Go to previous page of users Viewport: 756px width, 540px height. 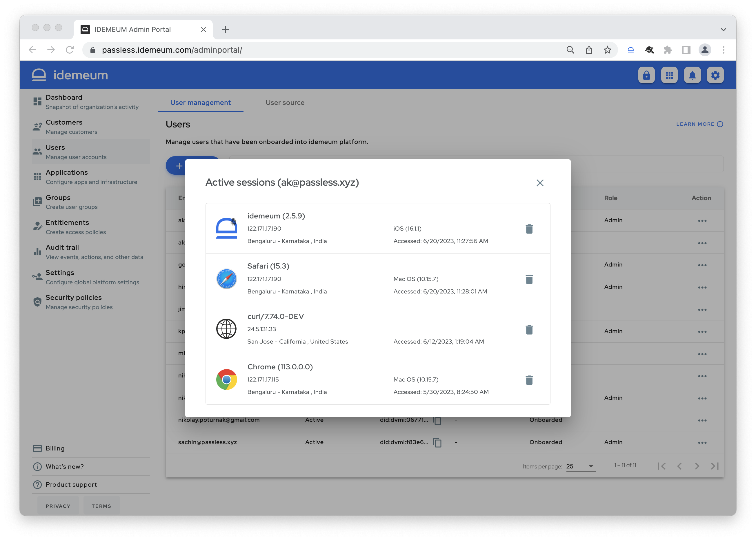(x=679, y=466)
